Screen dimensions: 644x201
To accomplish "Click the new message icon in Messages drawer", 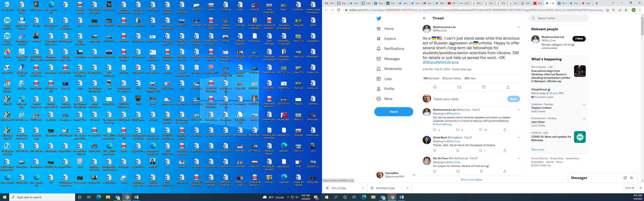I will (x=625, y=178).
